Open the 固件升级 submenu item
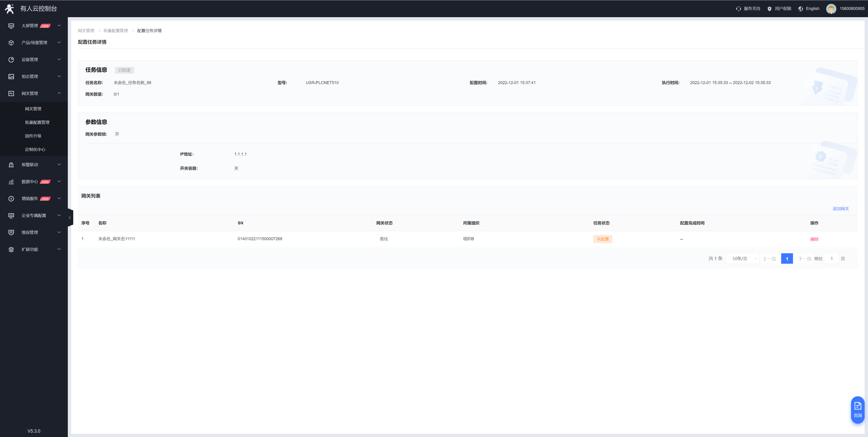Image resolution: width=868 pixels, height=437 pixels. click(34, 136)
